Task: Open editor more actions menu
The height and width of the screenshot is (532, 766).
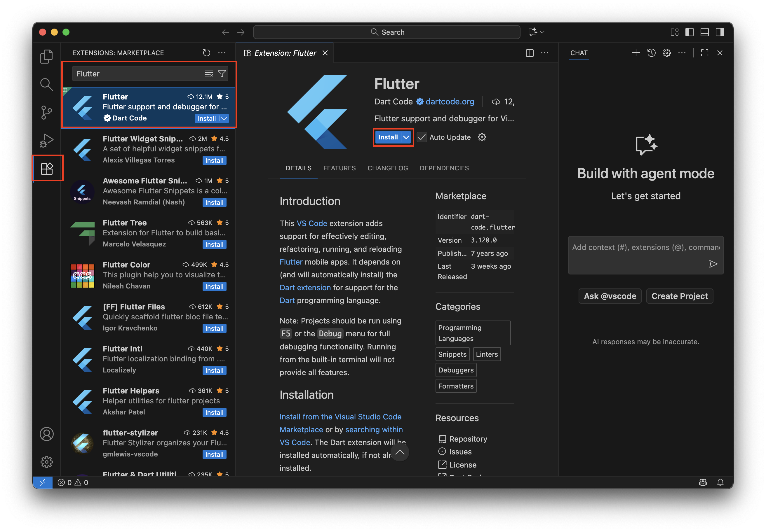Action: pos(545,53)
